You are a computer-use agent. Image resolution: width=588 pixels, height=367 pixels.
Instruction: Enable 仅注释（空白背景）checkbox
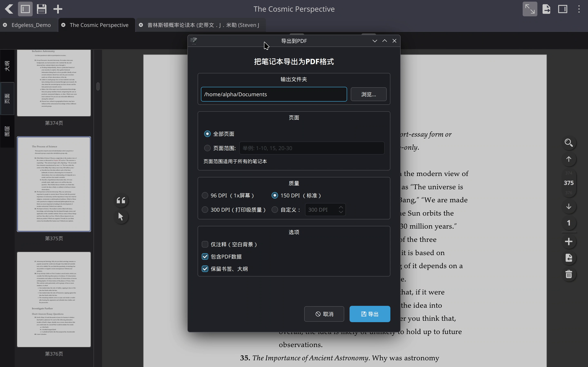(x=205, y=244)
